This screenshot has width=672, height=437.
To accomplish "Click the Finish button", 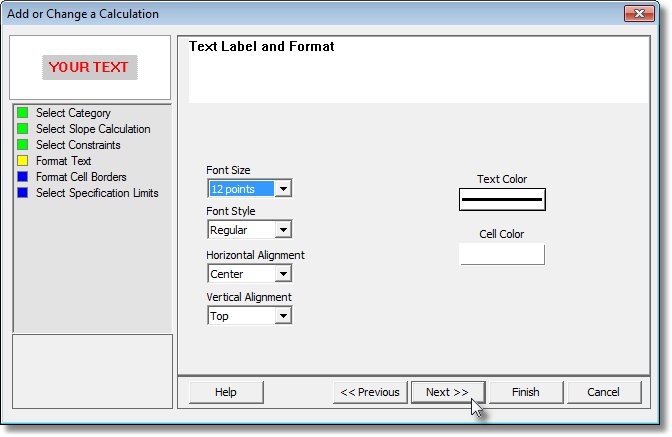I will pos(526,392).
